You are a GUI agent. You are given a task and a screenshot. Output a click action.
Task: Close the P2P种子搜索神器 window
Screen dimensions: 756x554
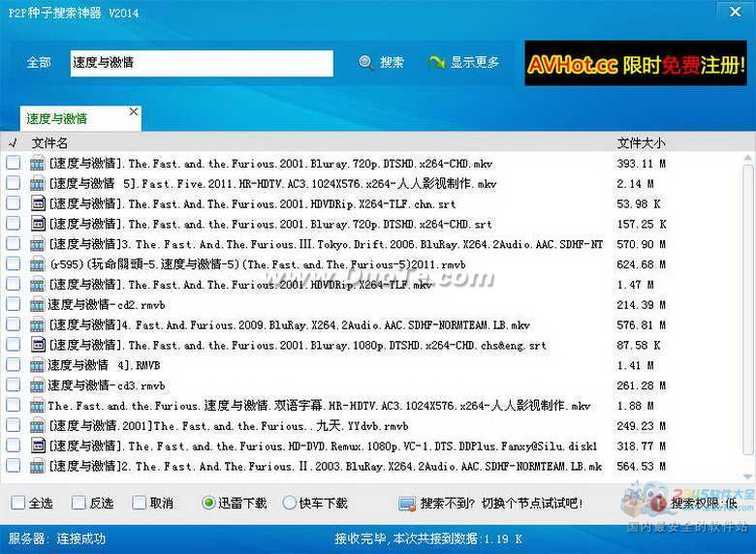coord(736,12)
